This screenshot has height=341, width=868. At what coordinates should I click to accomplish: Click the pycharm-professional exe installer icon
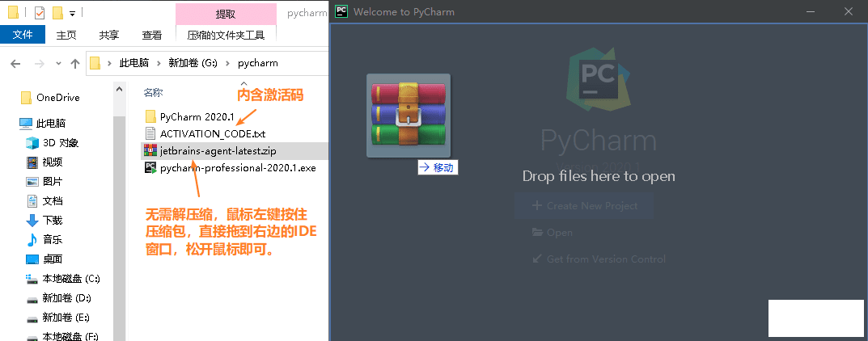tap(150, 167)
